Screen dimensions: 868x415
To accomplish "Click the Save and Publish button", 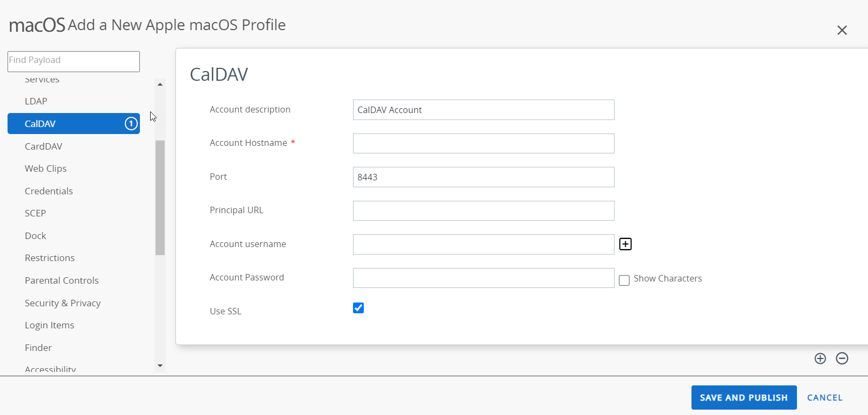I will [744, 398].
